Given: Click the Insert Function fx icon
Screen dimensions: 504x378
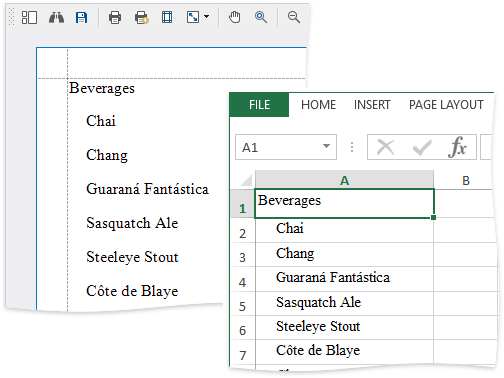Looking at the screenshot, I should coord(457,147).
